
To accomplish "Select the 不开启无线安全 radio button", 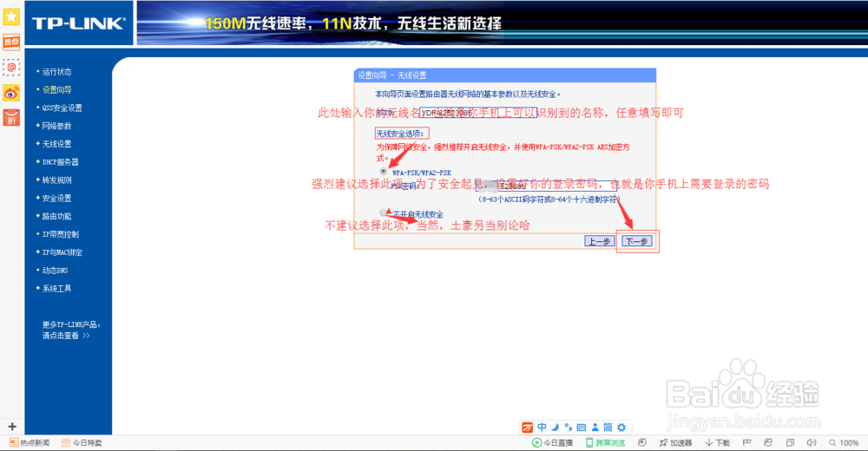I will [x=383, y=212].
